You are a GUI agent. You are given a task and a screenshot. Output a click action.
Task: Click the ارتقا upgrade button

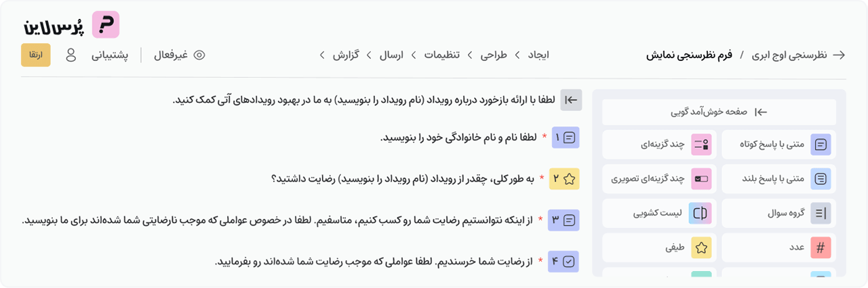pos(36,55)
